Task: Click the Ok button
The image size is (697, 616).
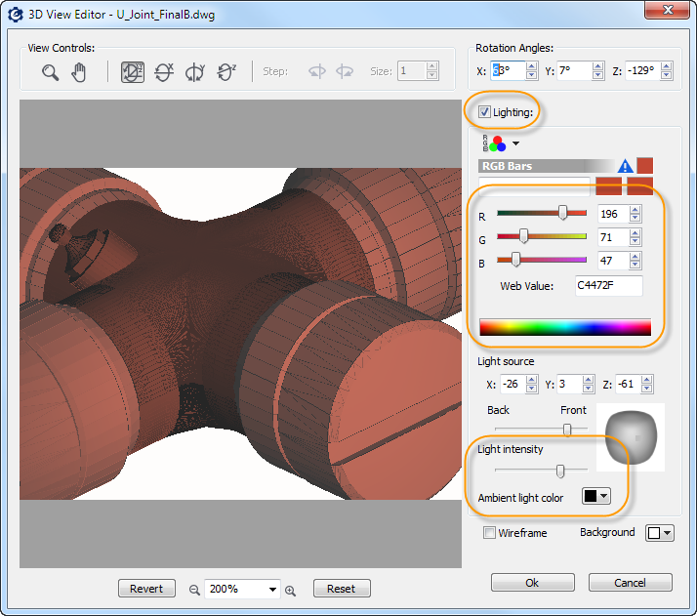Action: pyautogui.click(x=532, y=583)
